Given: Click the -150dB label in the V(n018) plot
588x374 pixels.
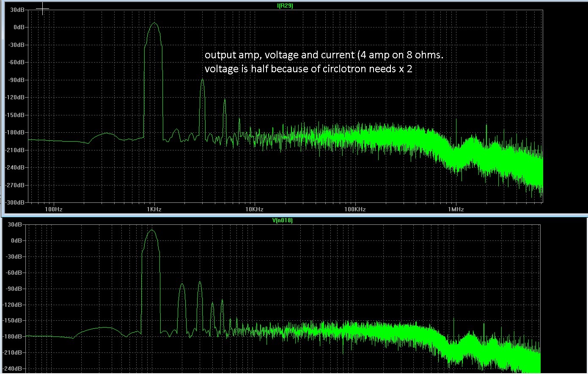Looking at the screenshot, I should tap(12, 321).
